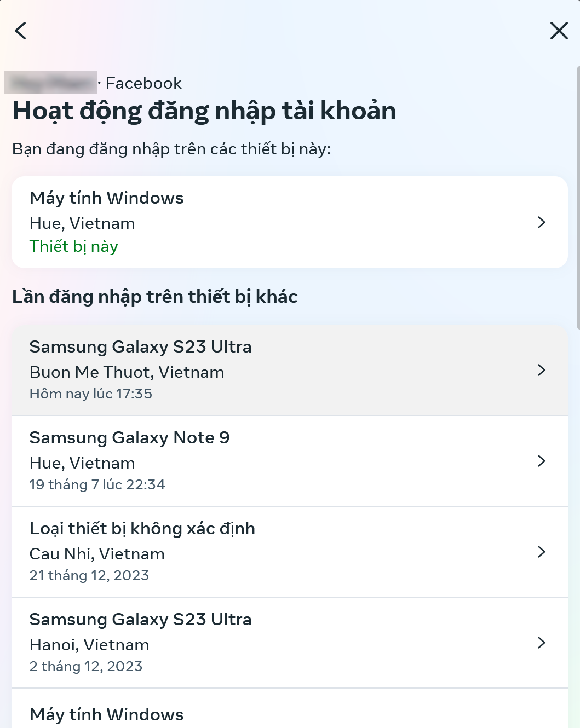Select 'Thiết bị này' green label
The height and width of the screenshot is (728, 580).
74,246
